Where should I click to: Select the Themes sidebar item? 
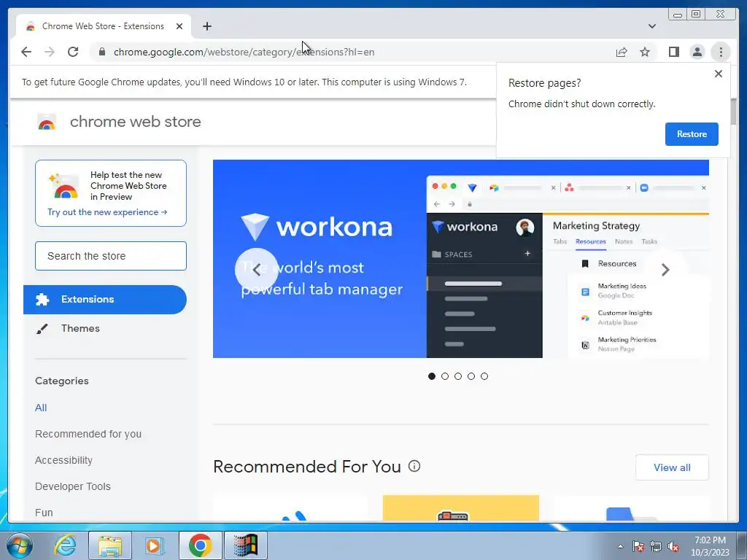coord(105,329)
